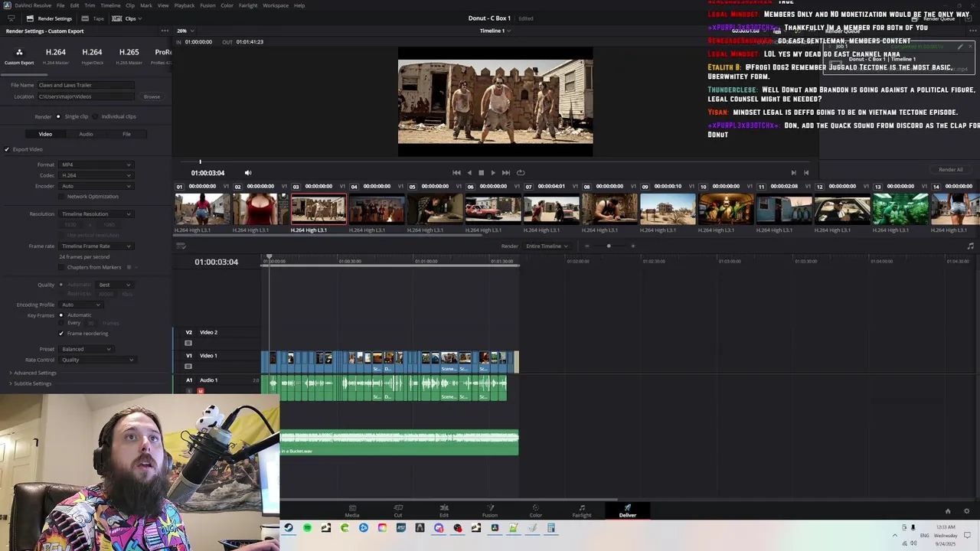
Task: Jump to first frame of timeline
Action: [x=456, y=173]
